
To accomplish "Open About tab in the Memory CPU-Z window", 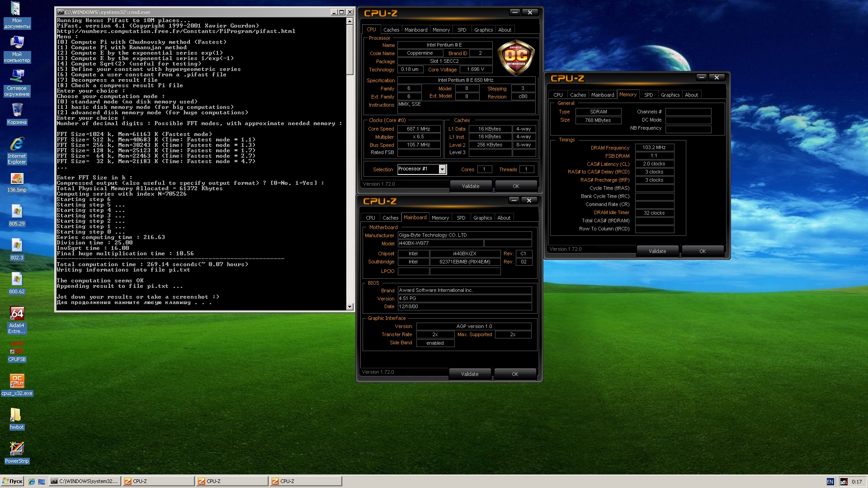I will click(691, 95).
